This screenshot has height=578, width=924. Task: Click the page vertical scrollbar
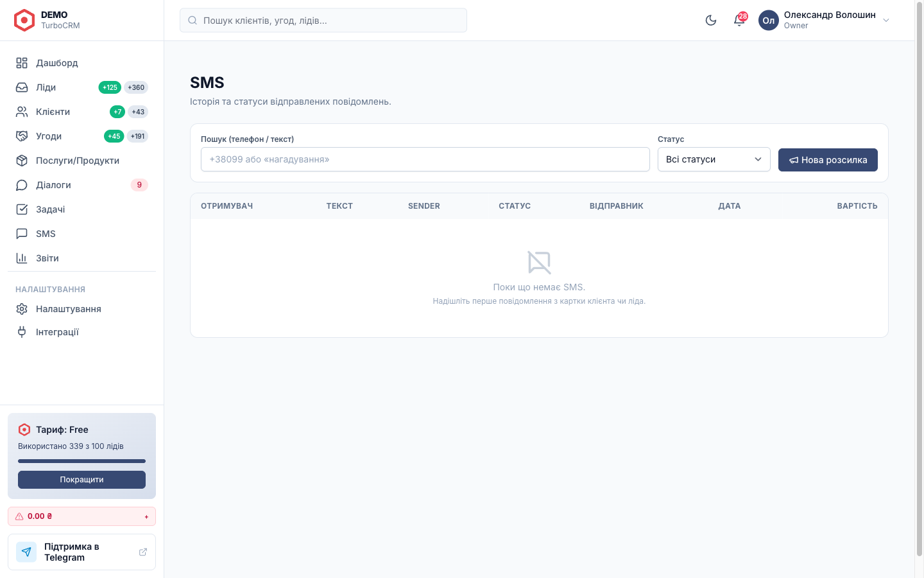(x=919, y=279)
